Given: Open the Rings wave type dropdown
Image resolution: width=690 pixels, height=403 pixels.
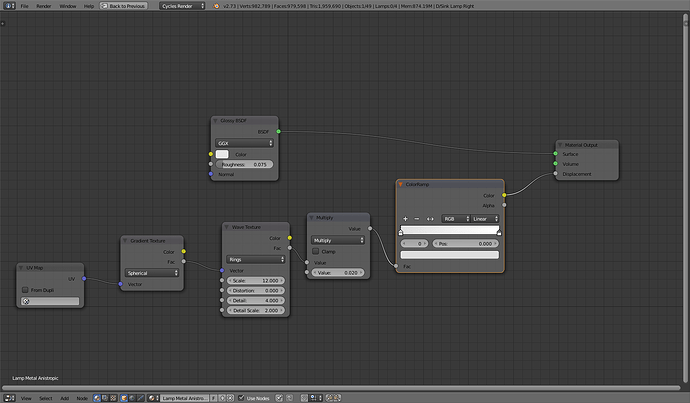Looking at the screenshot, I should click(256, 260).
